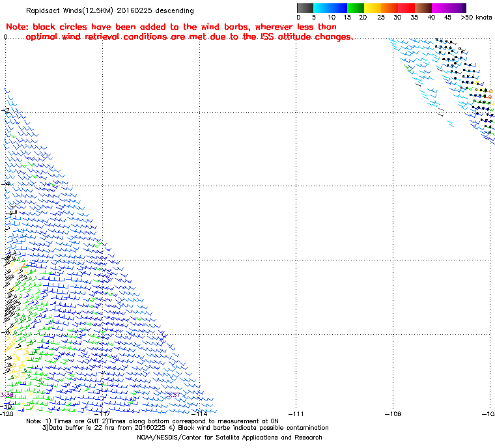Viewport: 495px width, 448px height.
Task: Click the magenta 40-45 knots color band
Action: pyautogui.click(x=440, y=8)
